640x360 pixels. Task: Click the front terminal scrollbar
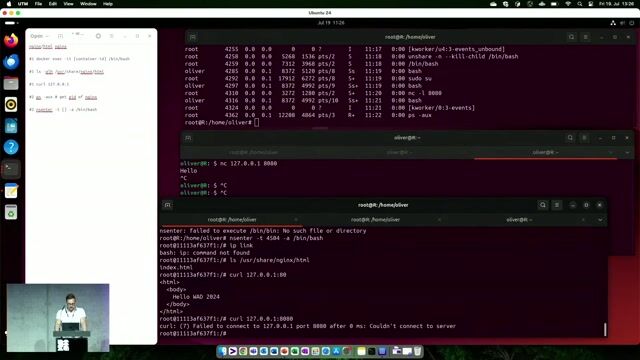(x=605, y=329)
